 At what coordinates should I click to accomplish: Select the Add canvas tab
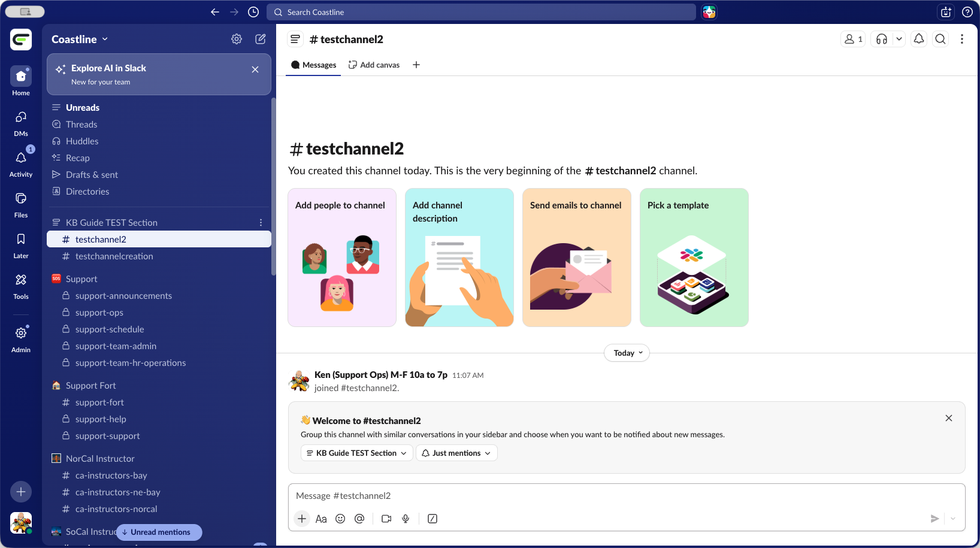point(374,65)
